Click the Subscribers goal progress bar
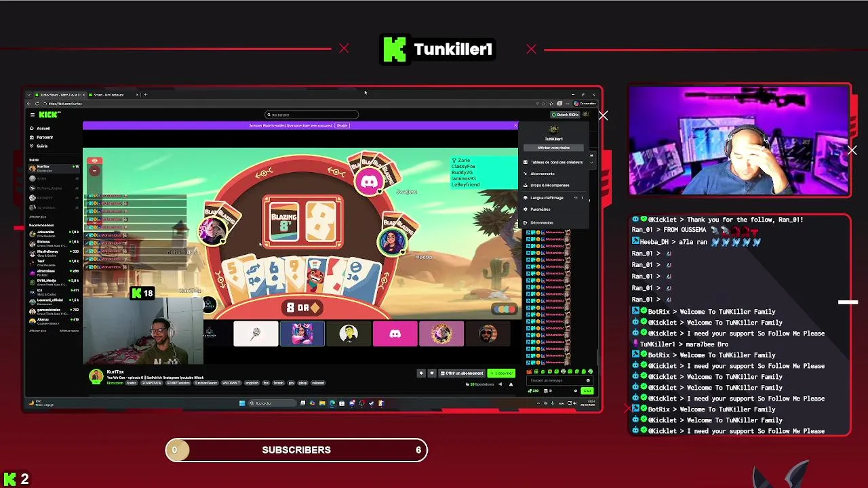This screenshot has height=488, width=868. click(296, 450)
